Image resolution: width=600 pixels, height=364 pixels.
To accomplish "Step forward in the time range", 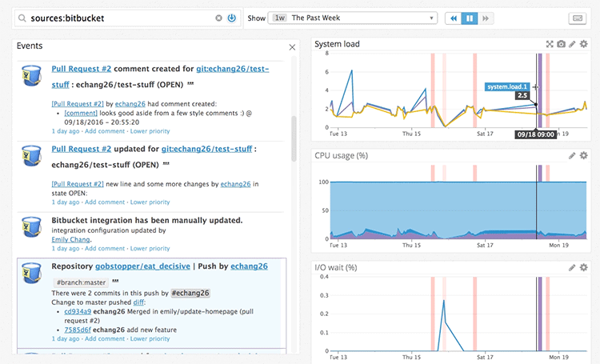I will tap(486, 18).
